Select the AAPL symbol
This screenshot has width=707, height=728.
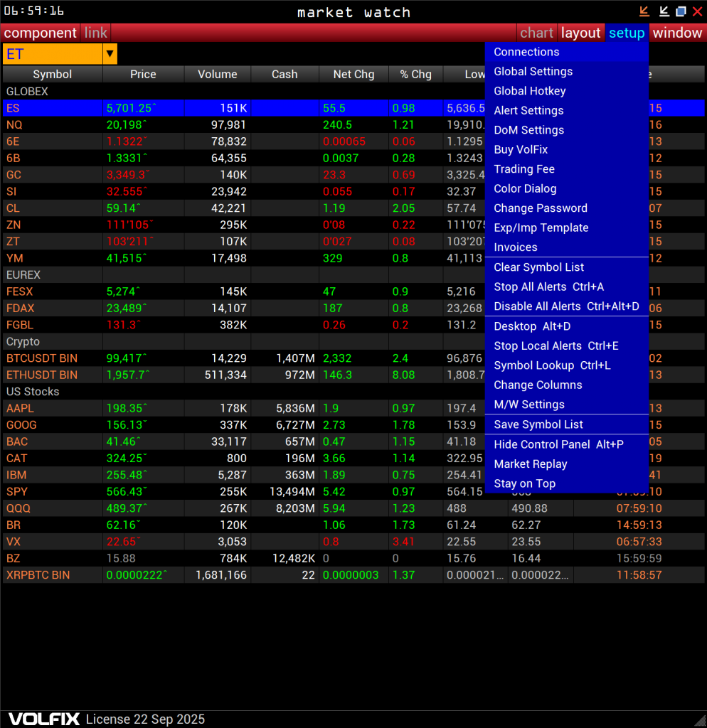tap(20, 409)
